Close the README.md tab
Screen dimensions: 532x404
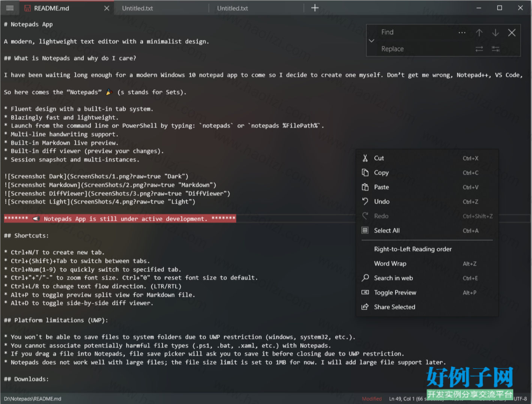107,8
